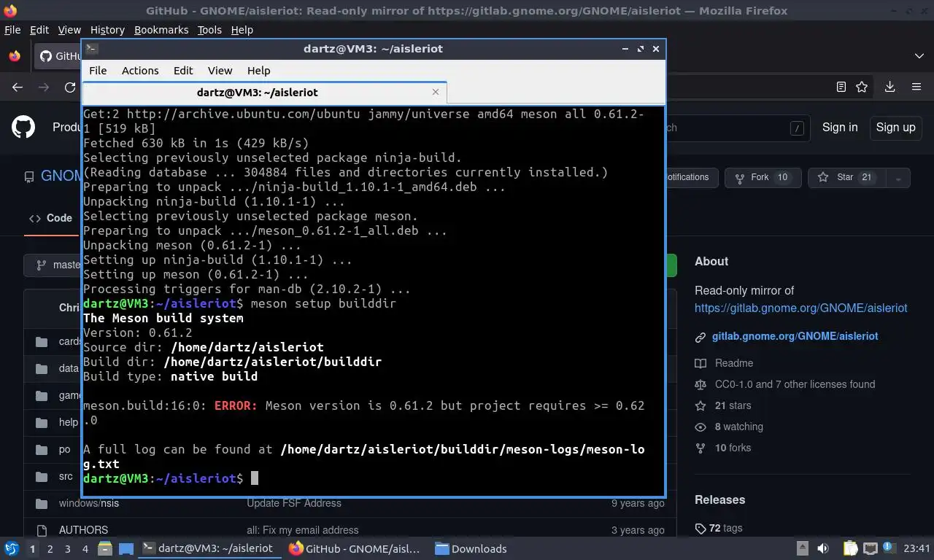Open the terminal View menu

220,71
